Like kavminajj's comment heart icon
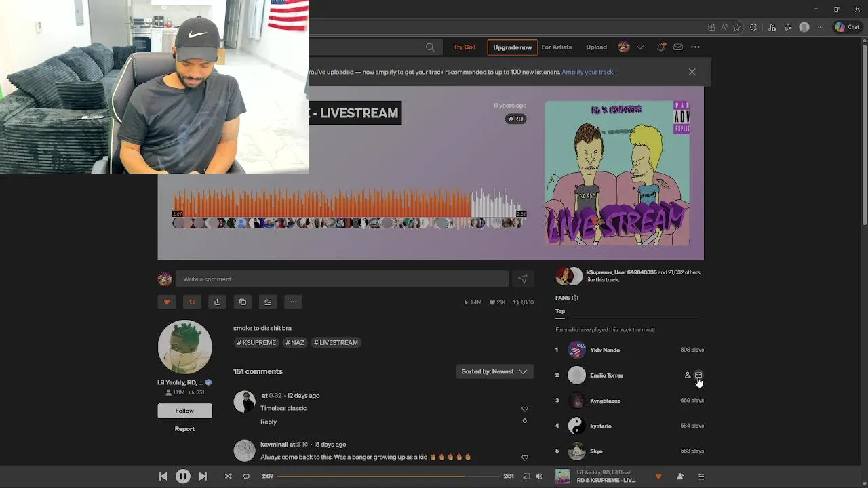Viewport: 868px width, 488px height. tap(524, 458)
